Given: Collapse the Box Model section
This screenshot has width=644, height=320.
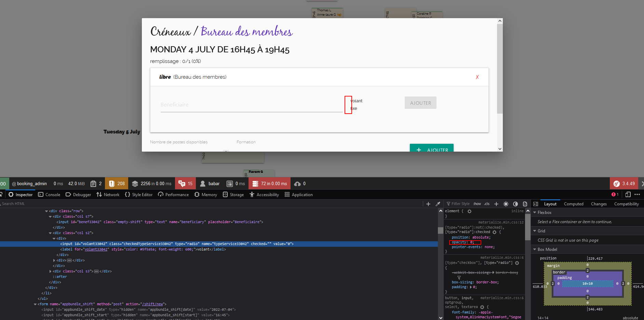Looking at the screenshot, I should pos(535,249).
